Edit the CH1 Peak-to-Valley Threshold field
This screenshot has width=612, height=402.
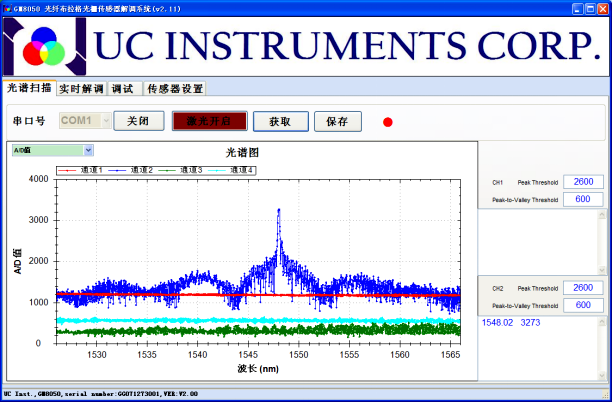click(583, 199)
